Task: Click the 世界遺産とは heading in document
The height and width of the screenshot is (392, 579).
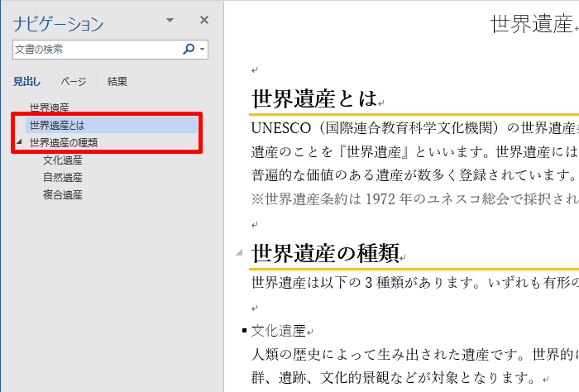Action: coord(314,99)
